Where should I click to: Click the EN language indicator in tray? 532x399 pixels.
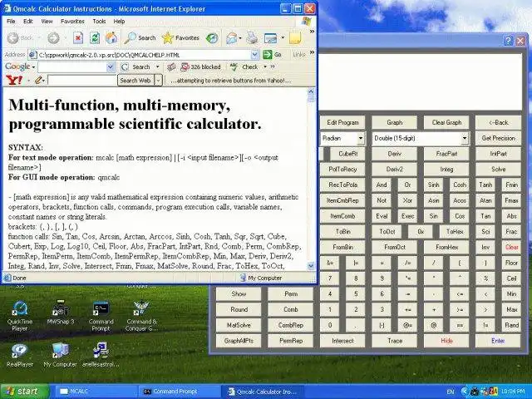click(451, 392)
